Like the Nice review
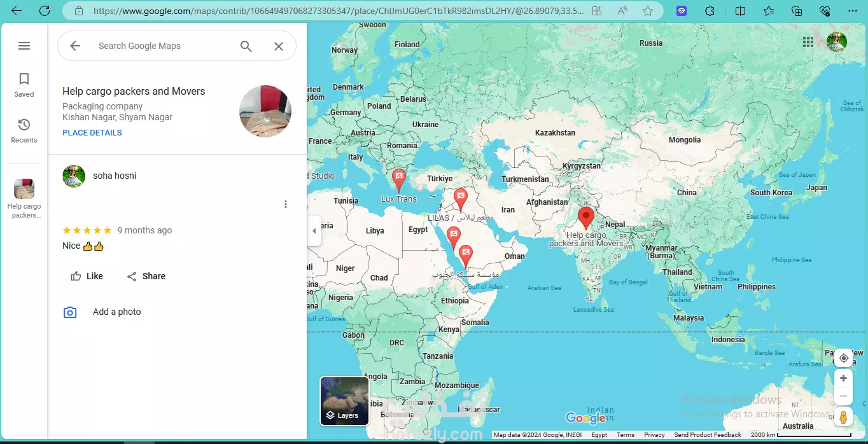 (87, 276)
